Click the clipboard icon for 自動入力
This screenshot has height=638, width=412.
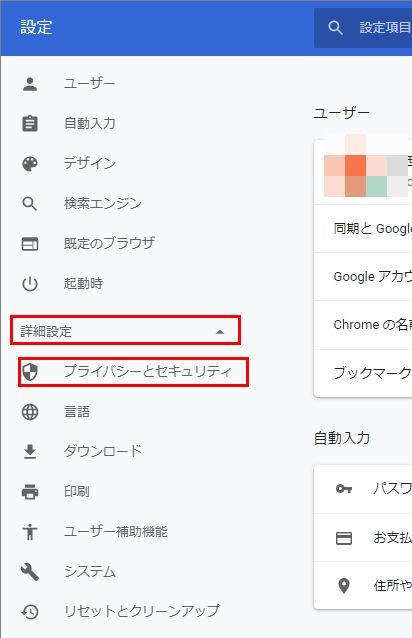coord(30,124)
